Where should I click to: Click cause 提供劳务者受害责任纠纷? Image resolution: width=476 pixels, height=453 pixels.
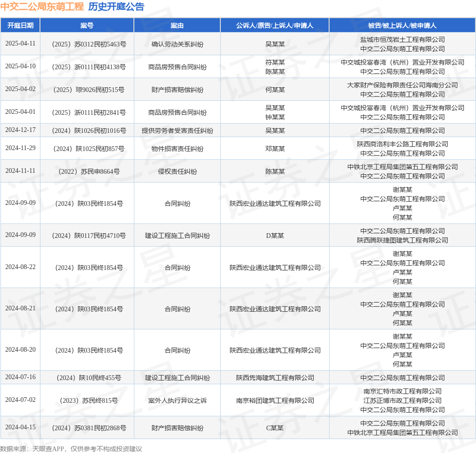(177, 131)
